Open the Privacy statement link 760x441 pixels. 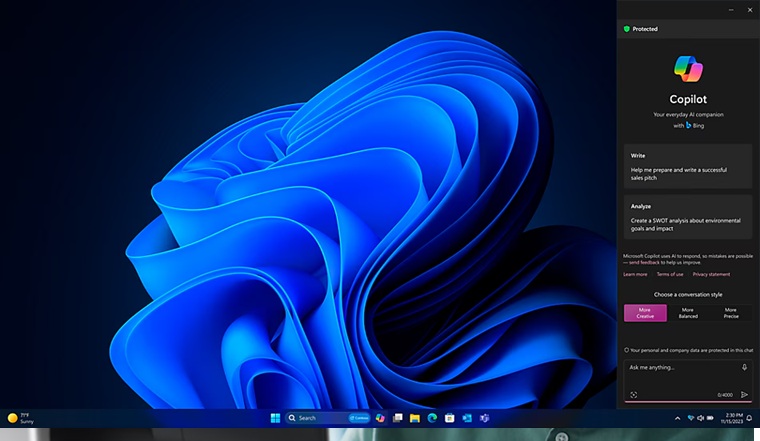click(711, 274)
